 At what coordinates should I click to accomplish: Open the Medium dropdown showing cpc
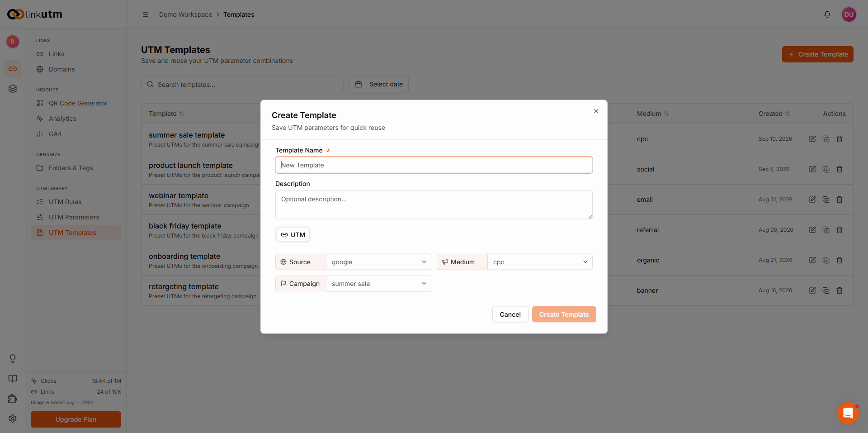(x=540, y=262)
